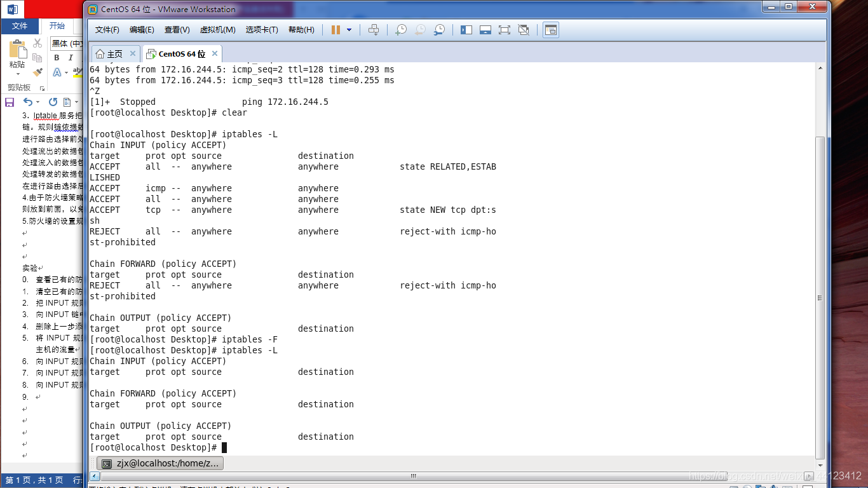The width and height of the screenshot is (868, 488).
Task: Enter full screen mode via VMware toolbar
Action: (x=505, y=30)
